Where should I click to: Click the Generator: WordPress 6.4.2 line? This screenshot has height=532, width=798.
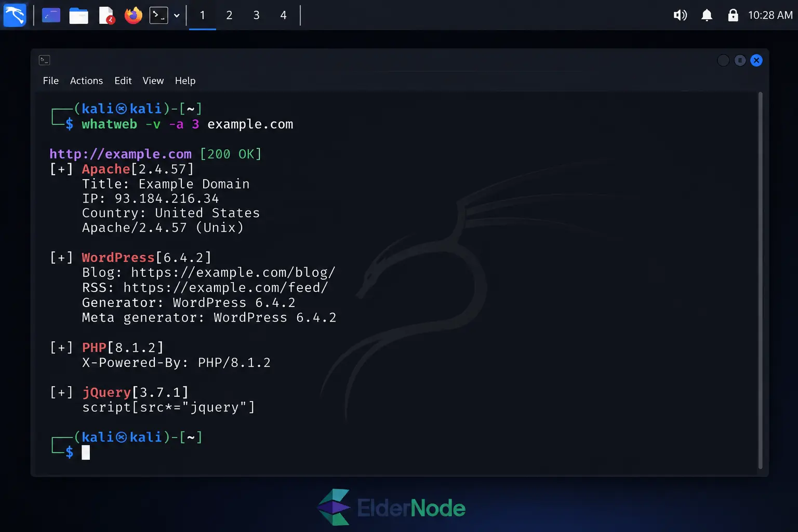189,302
